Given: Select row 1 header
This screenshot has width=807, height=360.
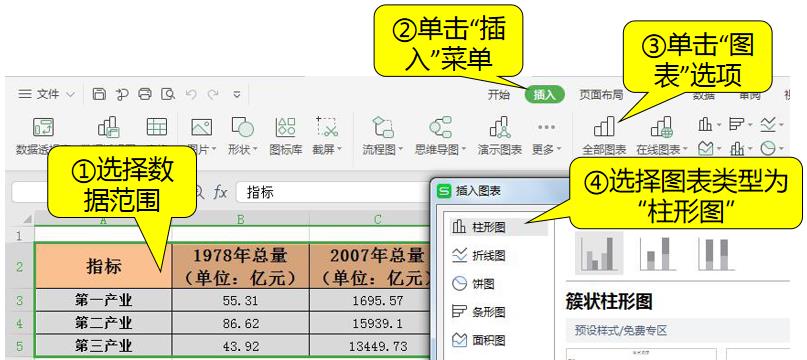Looking at the screenshot, I should (x=20, y=236).
